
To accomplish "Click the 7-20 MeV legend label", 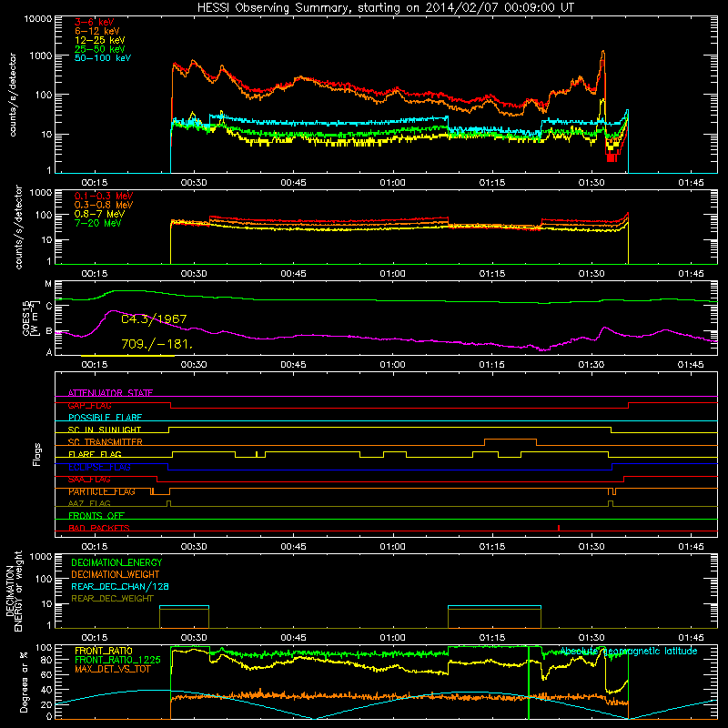I will click(98, 223).
